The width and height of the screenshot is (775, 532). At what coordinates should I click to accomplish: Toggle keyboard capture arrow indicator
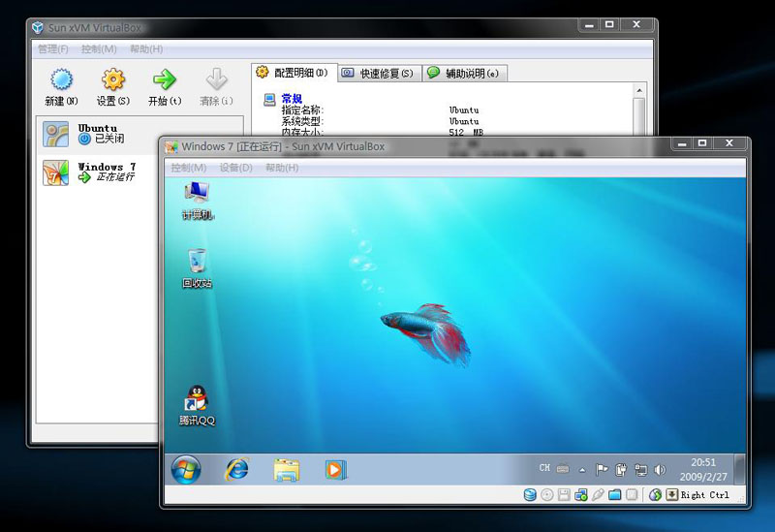pos(671,495)
